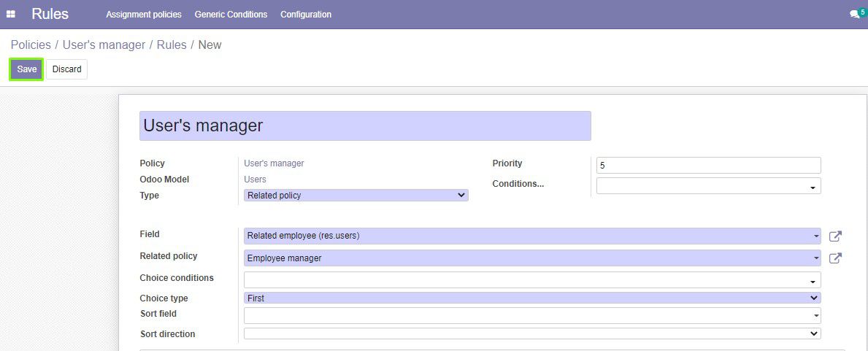This screenshot has height=351, width=868.
Task: Click the Priority input field
Action: [708, 166]
